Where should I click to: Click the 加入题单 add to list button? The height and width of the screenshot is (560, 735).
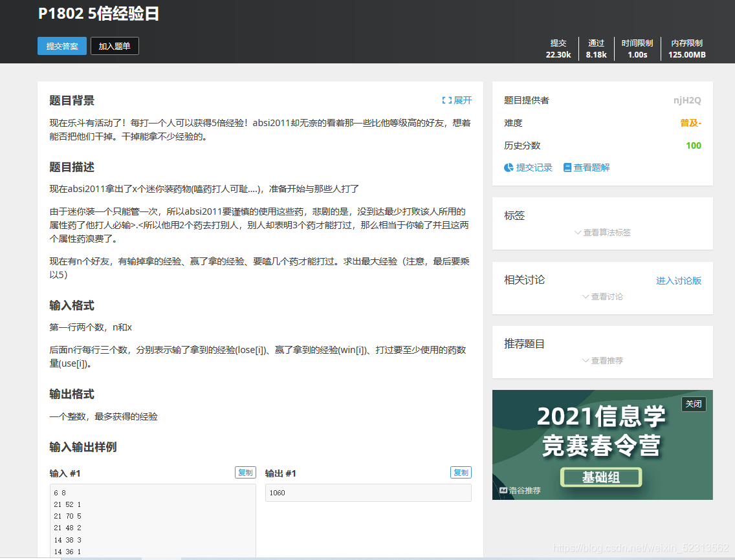click(115, 46)
